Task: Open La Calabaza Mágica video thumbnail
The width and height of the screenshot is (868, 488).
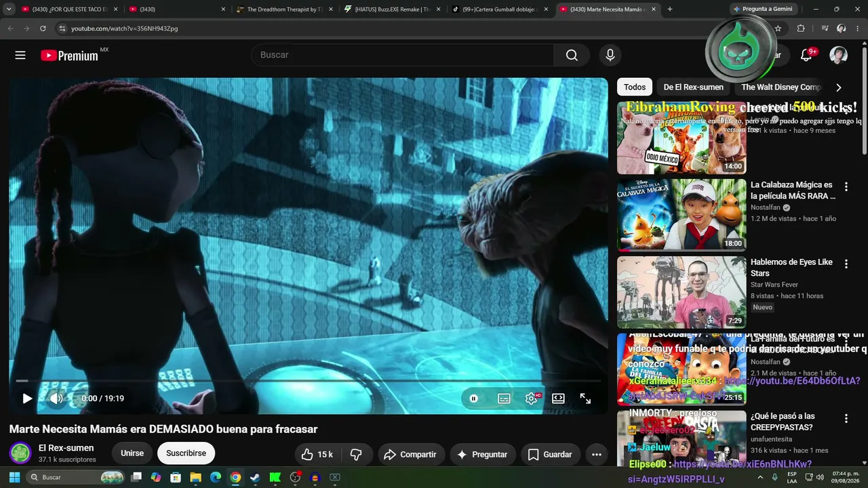Action: click(682, 216)
